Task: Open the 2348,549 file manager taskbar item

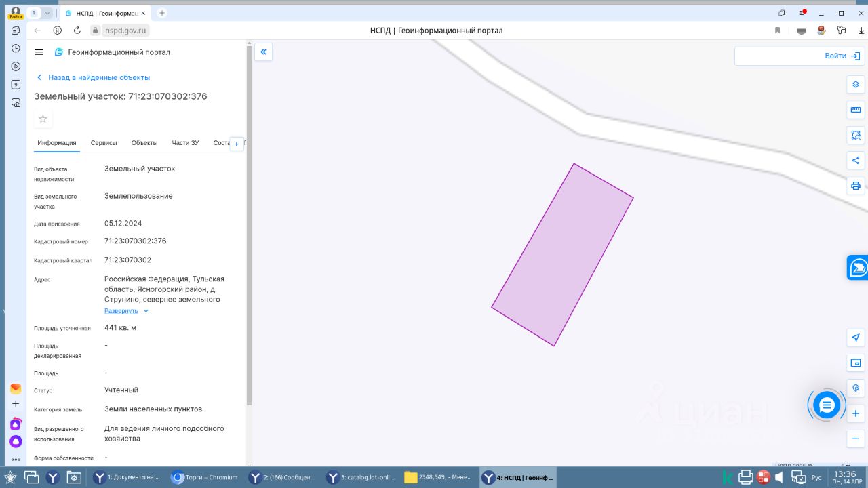Action: pos(438,477)
